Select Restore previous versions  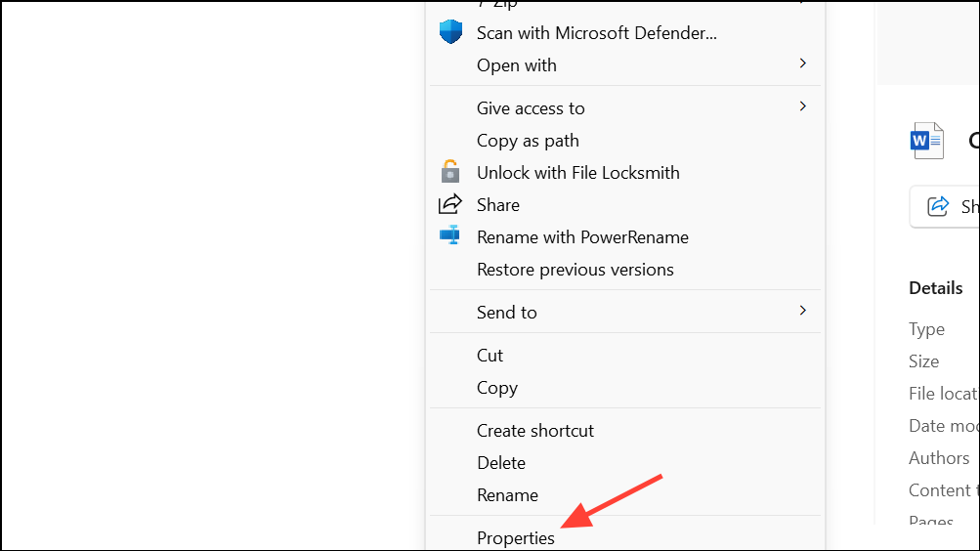(575, 270)
